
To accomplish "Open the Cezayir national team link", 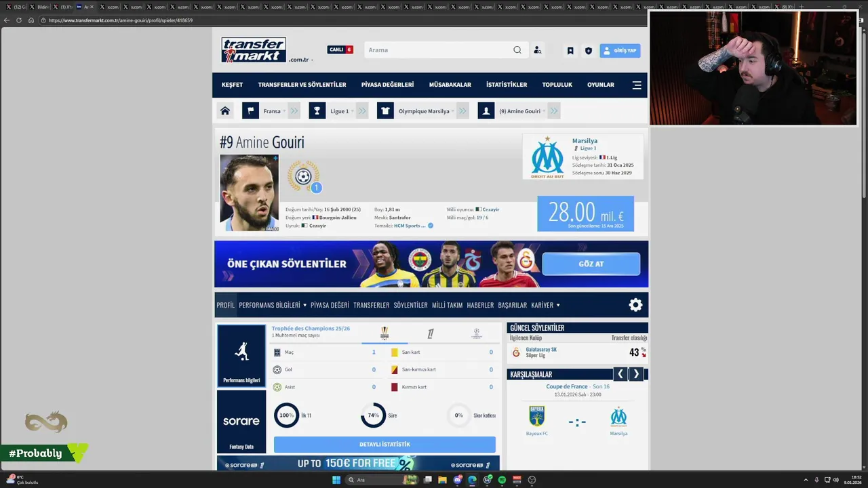I will [490, 209].
